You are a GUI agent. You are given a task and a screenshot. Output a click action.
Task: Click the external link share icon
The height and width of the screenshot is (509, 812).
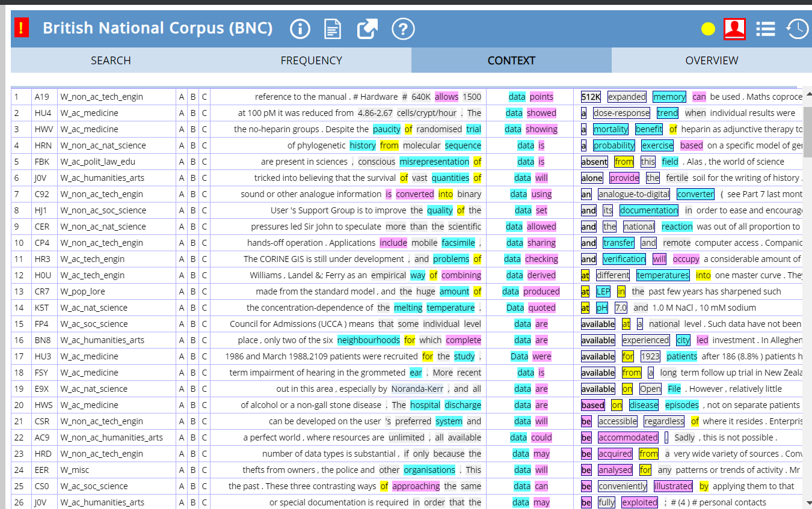pos(368,28)
